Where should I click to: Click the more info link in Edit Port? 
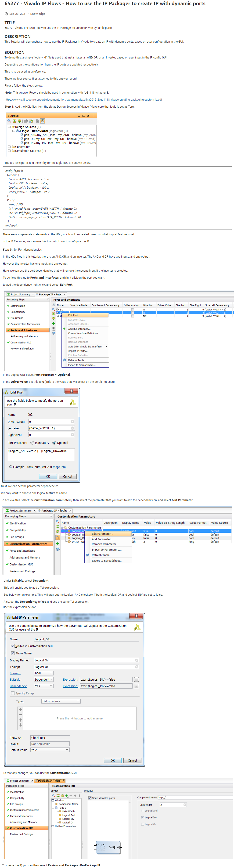(x=59, y=467)
